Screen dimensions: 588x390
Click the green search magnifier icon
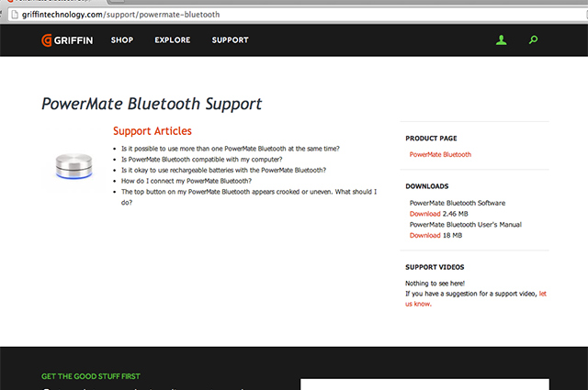(533, 39)
